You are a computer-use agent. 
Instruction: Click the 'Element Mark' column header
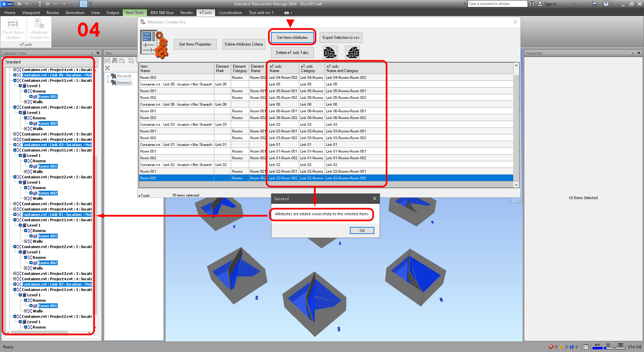point(222,68)
